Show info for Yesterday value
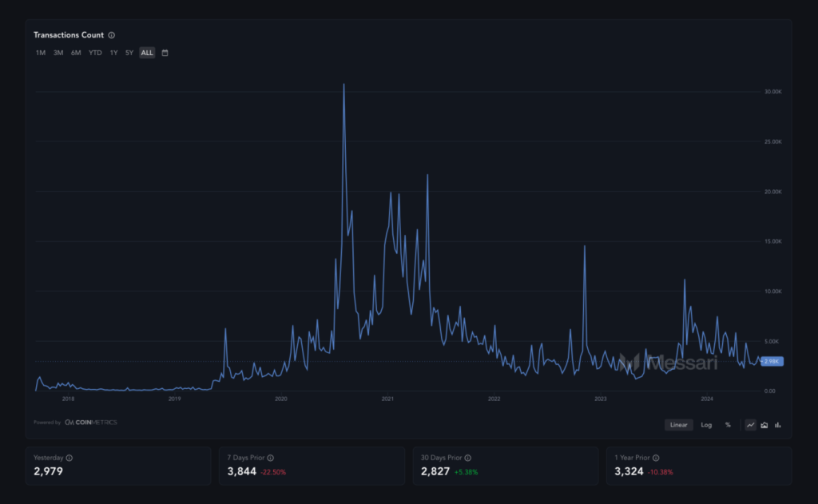The image size is (818, 504). [69, 458]
